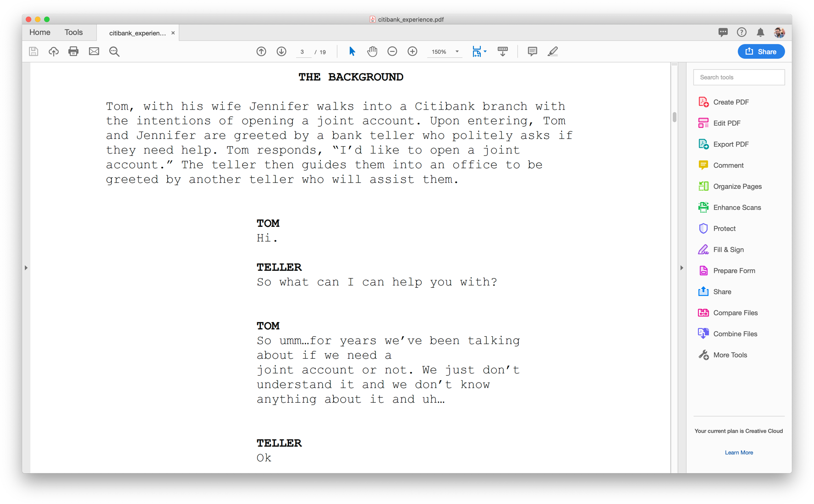Image resolution: width=814 pixels, height=504 pixels.
Task: Click the scrolling mode toolbar icon
Action: point(503,51)
